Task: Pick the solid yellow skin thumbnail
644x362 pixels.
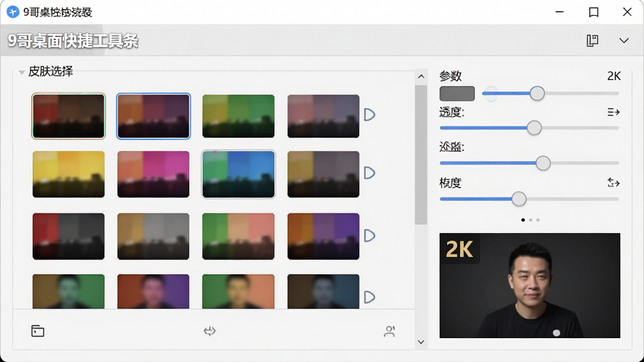Action: (69, 174)
